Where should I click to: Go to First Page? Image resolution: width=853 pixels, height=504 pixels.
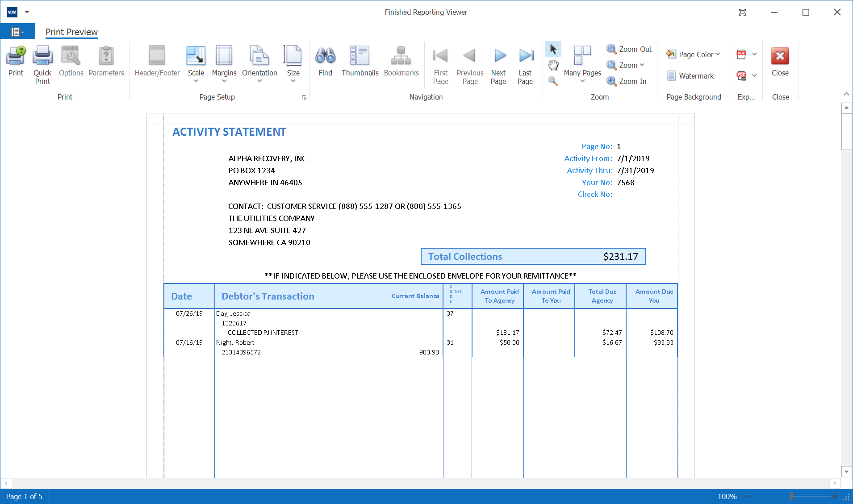440,66
